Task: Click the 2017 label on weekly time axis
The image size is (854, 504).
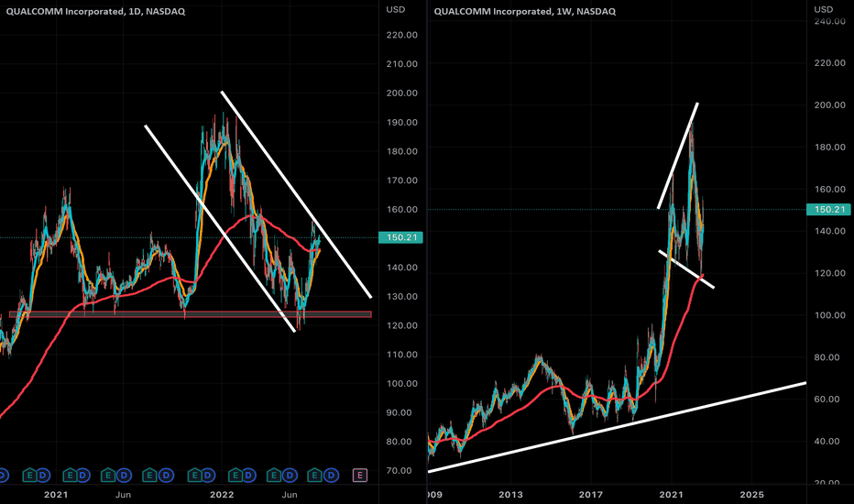Action: [591, 495]
